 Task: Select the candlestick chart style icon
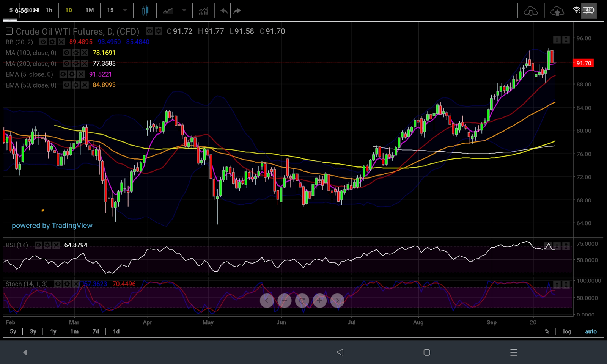pos(145,11)
